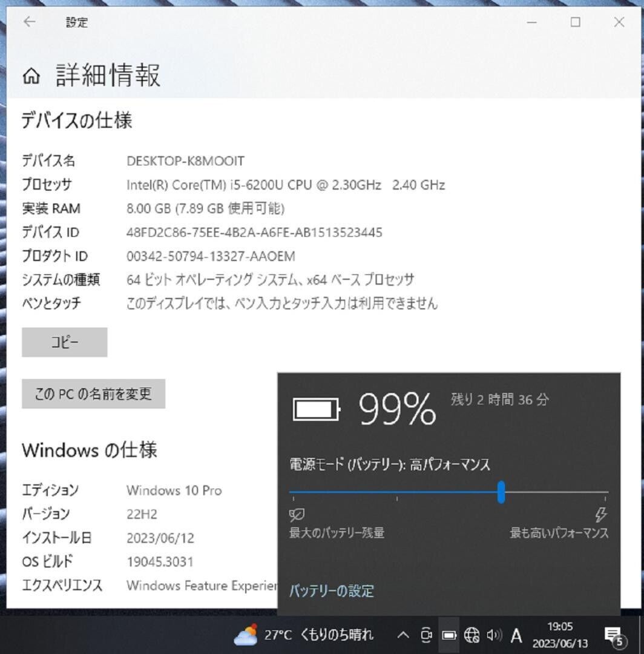Click the 最大のバッテリー残量 label
The image size is (644, 654).
coord(337,533)
